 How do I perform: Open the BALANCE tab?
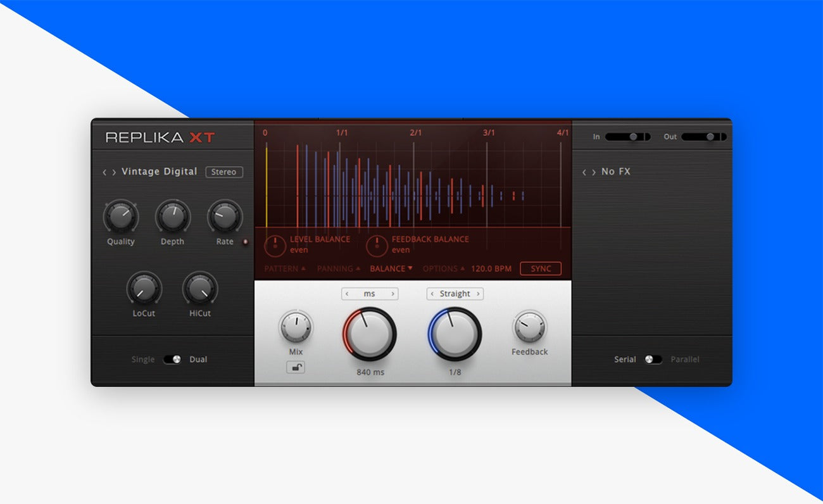pos(391,268)
